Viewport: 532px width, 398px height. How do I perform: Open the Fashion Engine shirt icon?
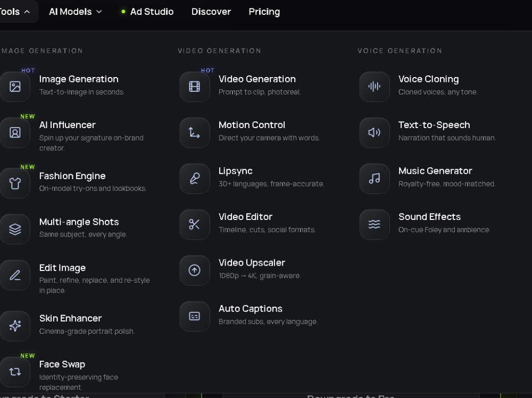15,183
